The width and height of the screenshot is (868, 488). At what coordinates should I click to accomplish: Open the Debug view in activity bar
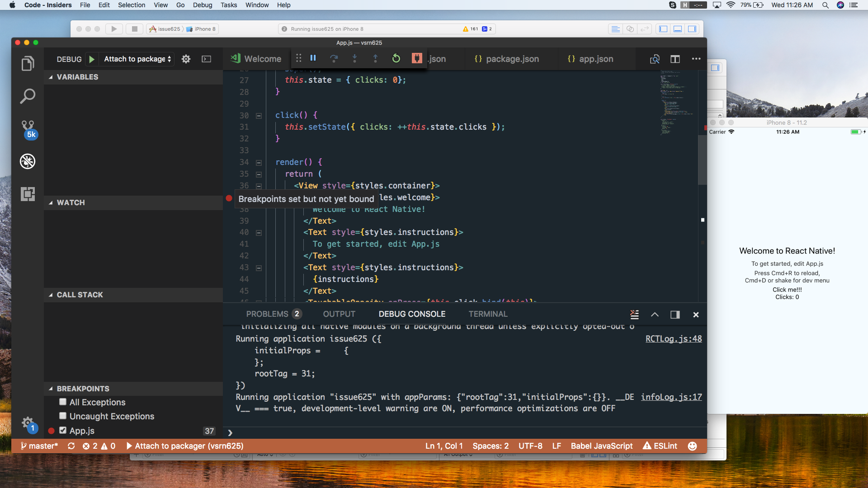pyautogui.click(x=28, y=161)
